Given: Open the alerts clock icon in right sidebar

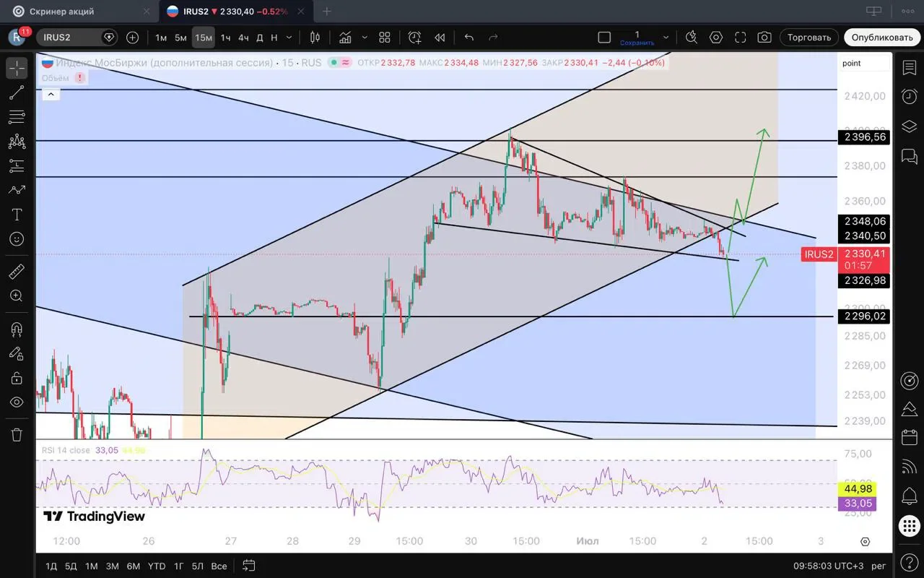Looking at the screenshot, I should [909, 97].
